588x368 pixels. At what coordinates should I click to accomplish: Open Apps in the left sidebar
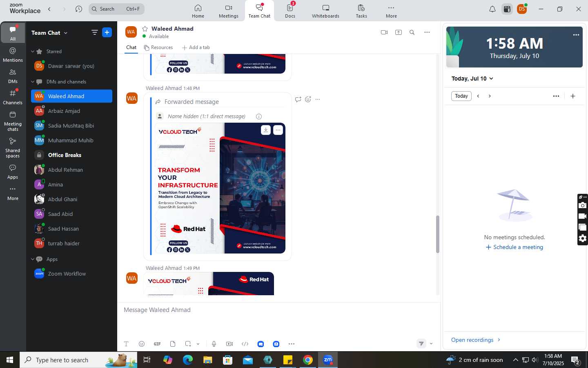13,172
